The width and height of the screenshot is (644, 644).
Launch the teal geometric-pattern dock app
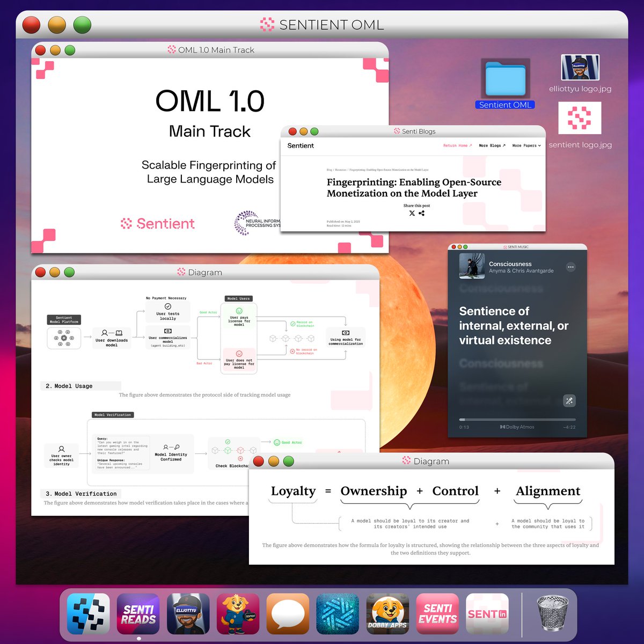click(x=338, y=614)
